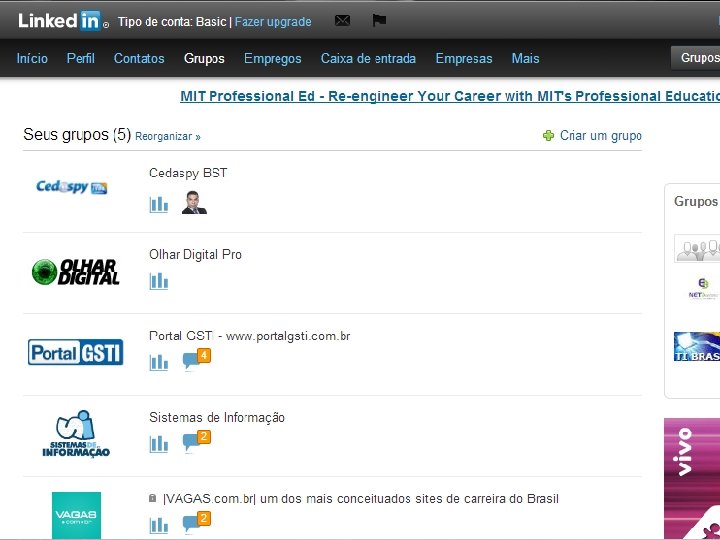
Task: Open the Sistemas de Informação group title
Action: [x=217, y=417]
